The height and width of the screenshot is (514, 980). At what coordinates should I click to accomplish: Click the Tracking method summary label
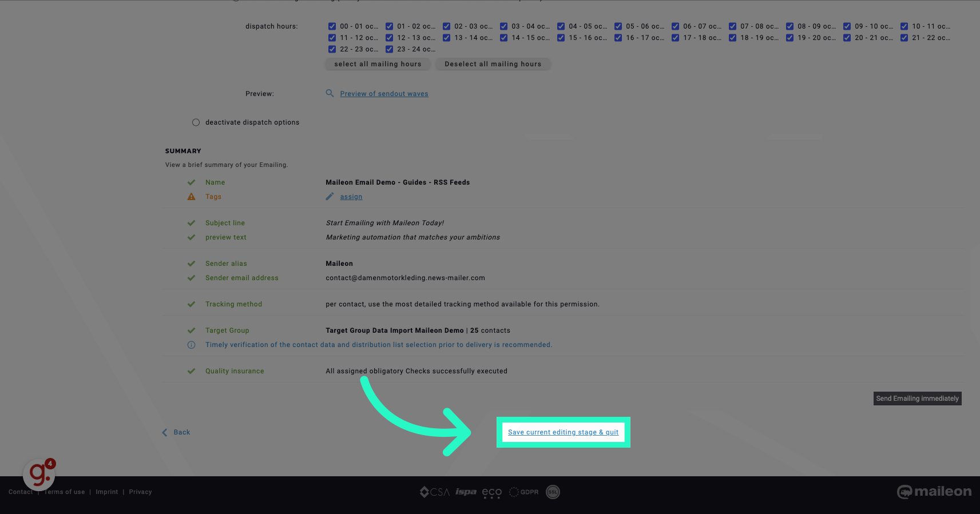(233, 304)
